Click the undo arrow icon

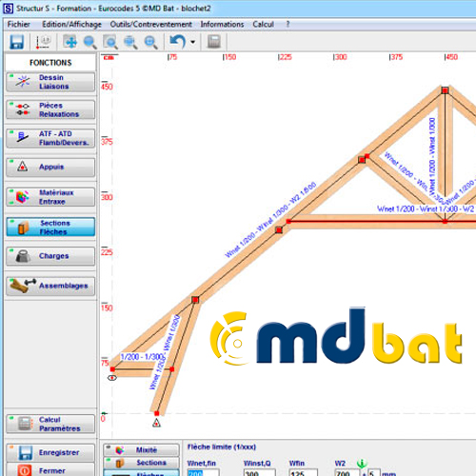[178, 42]
